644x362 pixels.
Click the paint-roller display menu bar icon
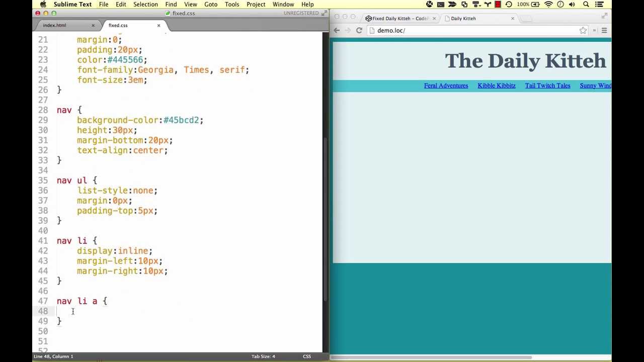[475, 5]
